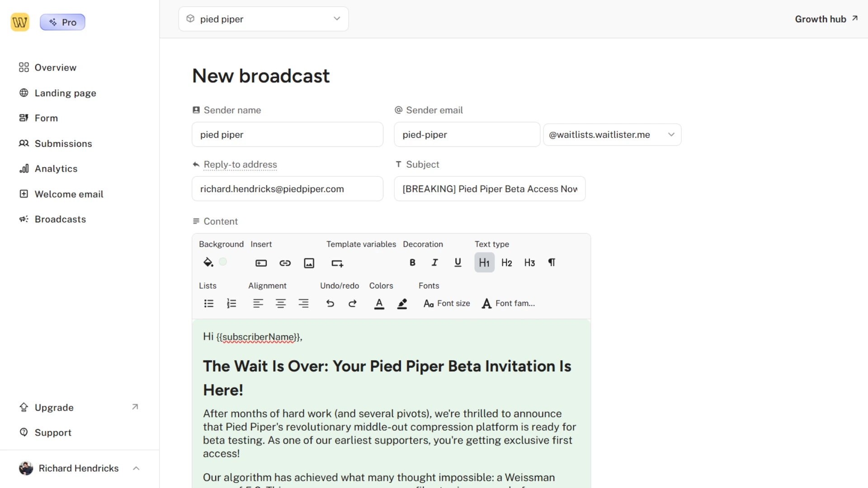868x488 pixels.
Task: Click inside the Subject input field
Action: click(x=490, y=189)
